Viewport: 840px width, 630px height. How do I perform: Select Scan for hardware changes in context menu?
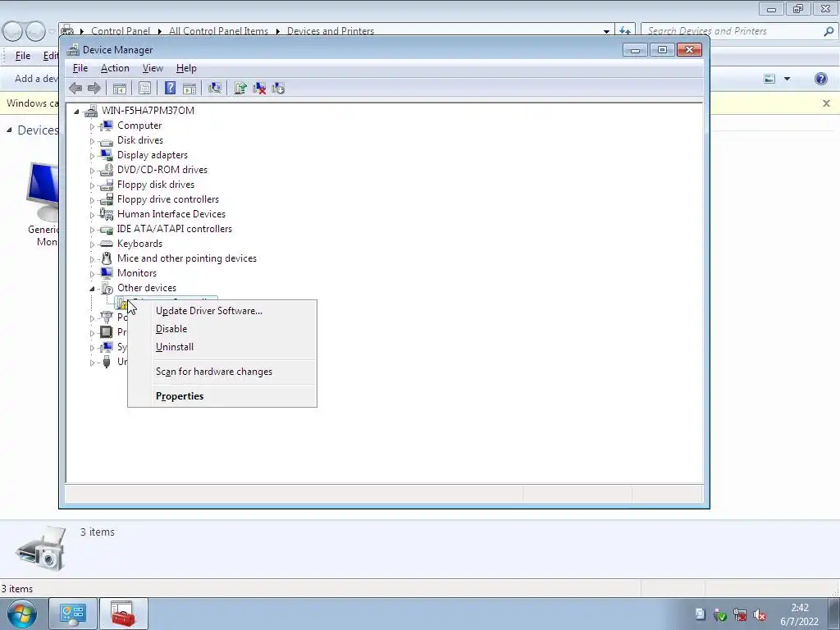pyautogui.click(x=214, y=372)
